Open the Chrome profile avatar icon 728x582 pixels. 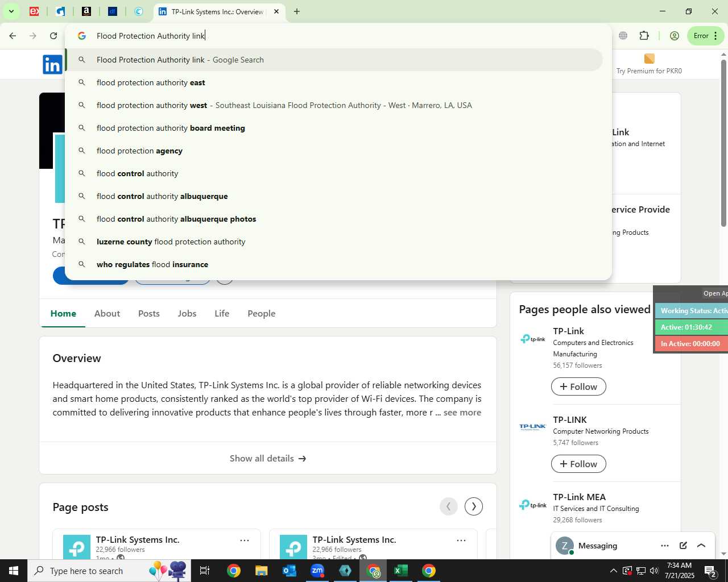(675, 36)
